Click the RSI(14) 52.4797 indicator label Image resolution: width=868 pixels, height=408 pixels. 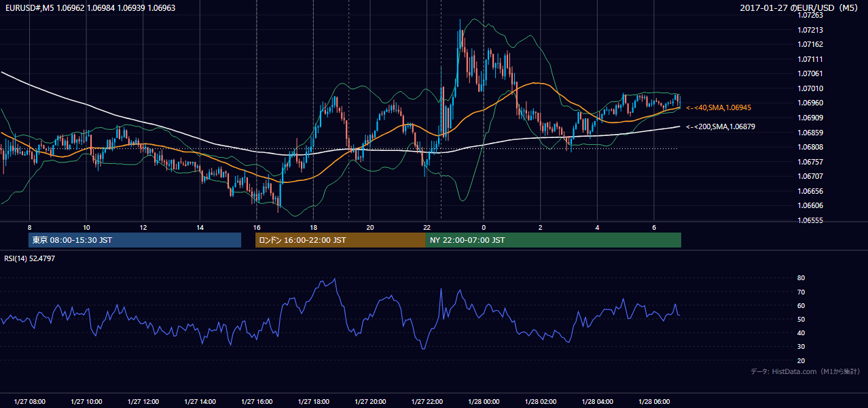pos(30,258)
